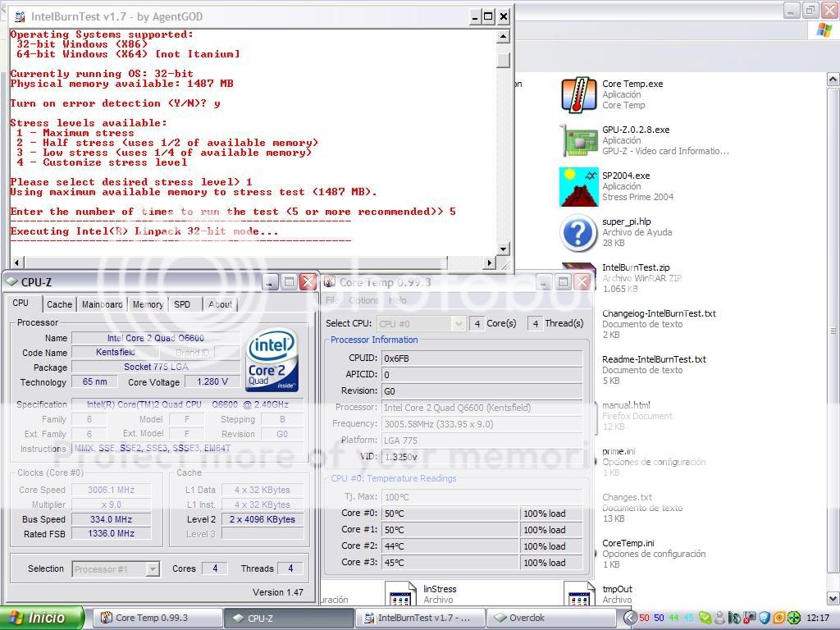Image resolution: width=840 pixels, height=630 pixels.
Task: Select the Core Temp.exe thermometer icon
Action: click(x=578, y=95)
